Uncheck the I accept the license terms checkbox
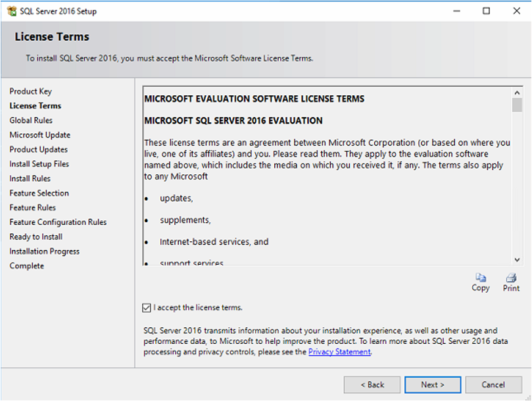Image resolution: width=532 pixels, height=401 pixels. click(147, 308)
